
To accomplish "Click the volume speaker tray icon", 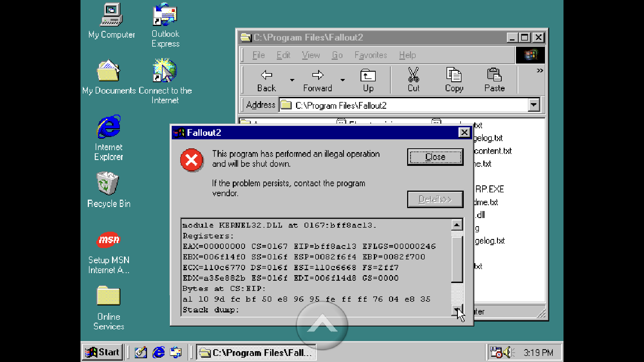I will click(509, 352).
